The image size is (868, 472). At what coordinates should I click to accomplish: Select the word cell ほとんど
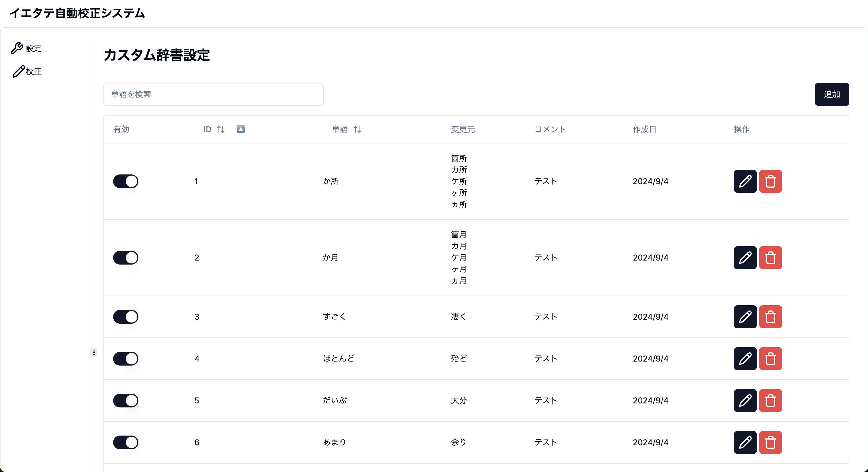(x=339, y=359)
